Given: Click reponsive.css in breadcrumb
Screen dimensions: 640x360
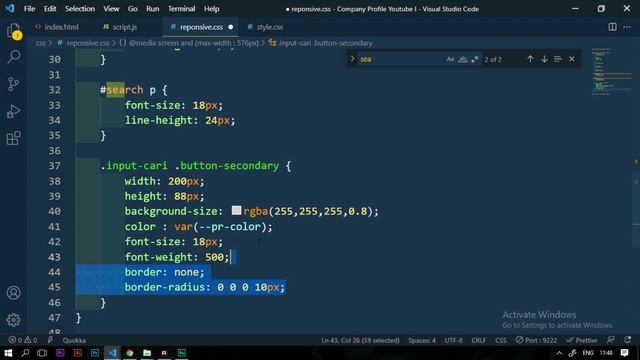Looking at the screenshot, I should [x=87, y=43].
